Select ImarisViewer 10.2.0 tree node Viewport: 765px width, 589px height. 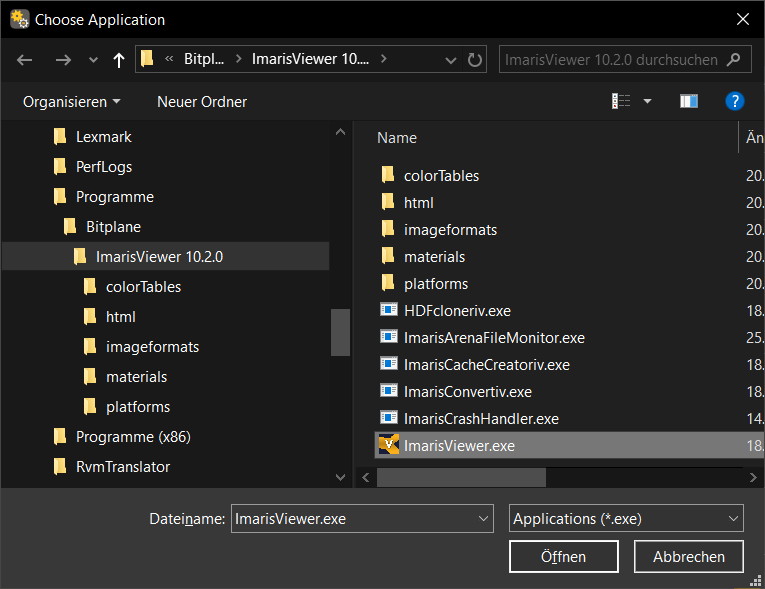(165, 257)
